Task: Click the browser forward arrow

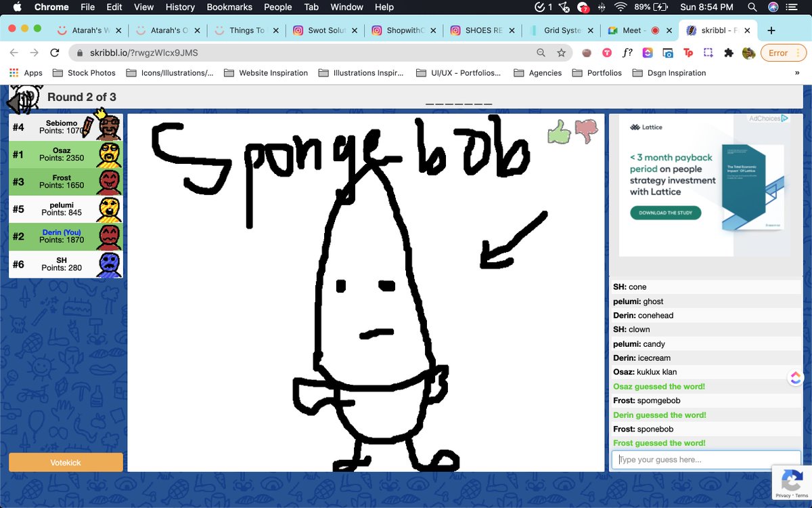Action: coord(35,53)
